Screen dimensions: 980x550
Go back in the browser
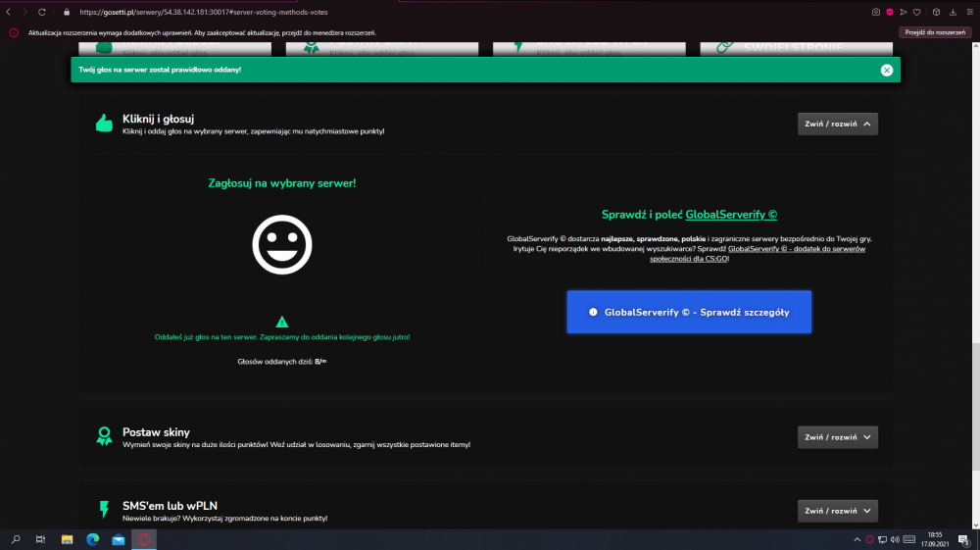click(x=9, y=12)
